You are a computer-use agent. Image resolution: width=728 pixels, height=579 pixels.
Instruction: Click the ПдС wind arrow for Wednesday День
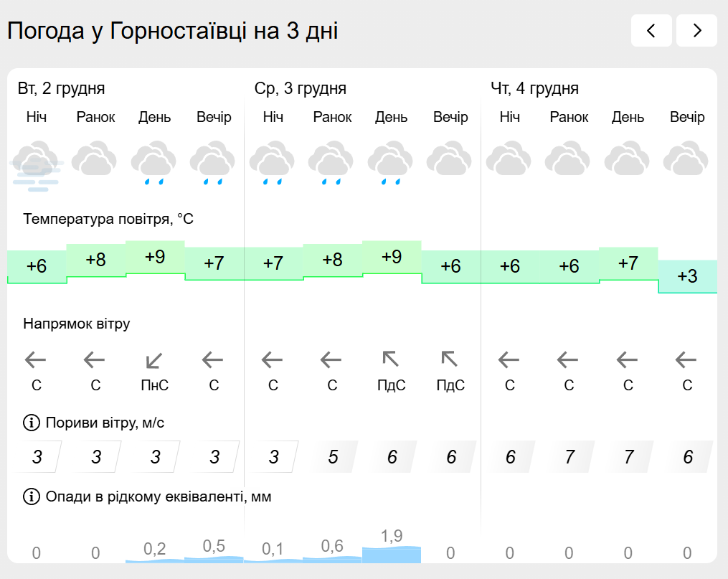pos(391,359)
